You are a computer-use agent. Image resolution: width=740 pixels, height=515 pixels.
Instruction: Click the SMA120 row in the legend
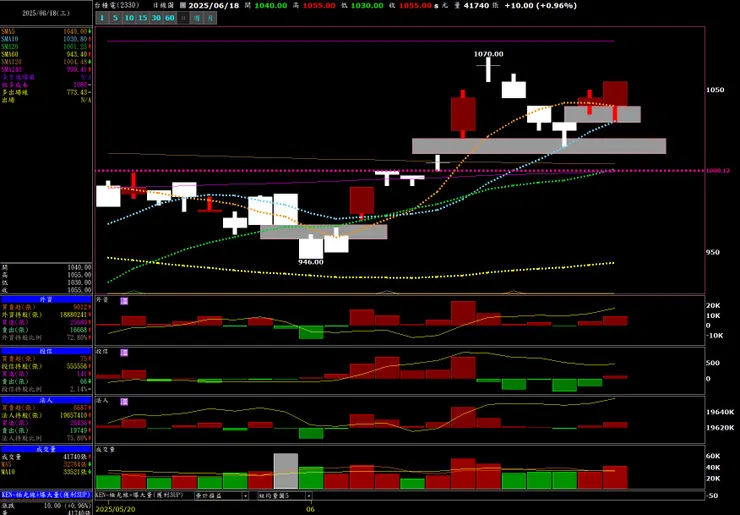[46, 62]
